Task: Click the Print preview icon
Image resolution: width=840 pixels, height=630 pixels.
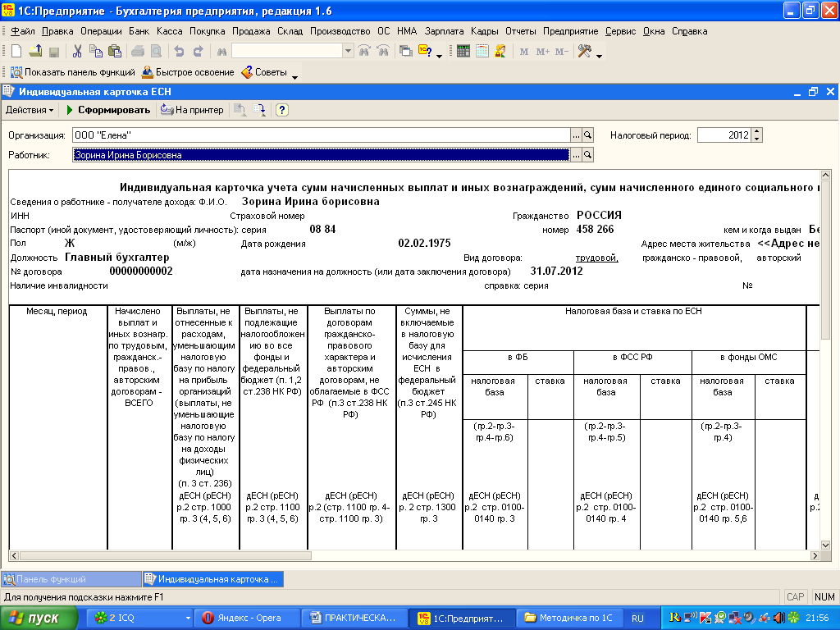Action: (x=157, y=52)
